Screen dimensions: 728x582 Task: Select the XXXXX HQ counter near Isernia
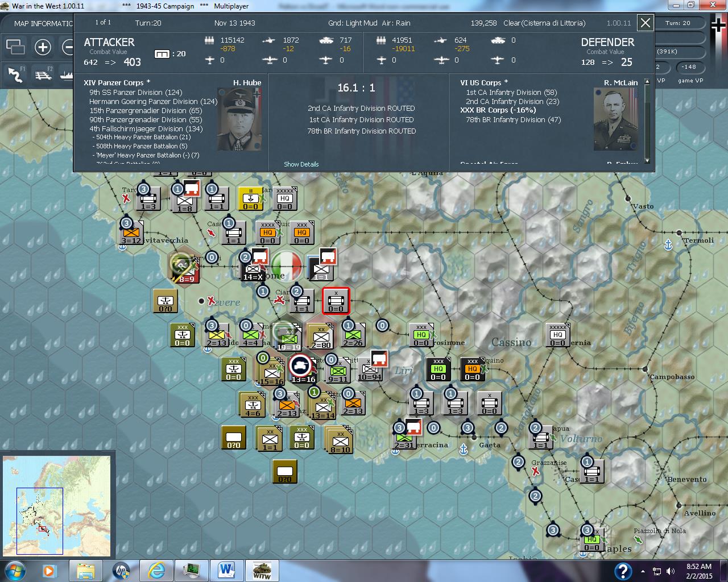coord(557,335)
